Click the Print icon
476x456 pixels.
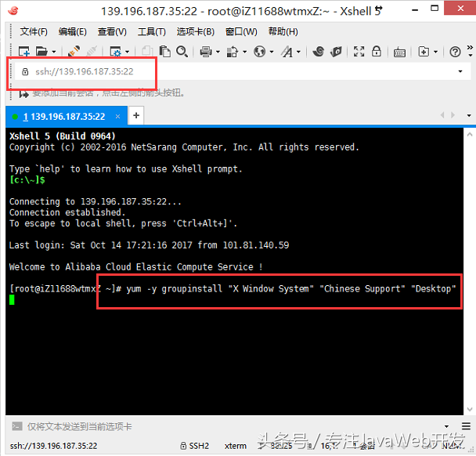(x=206, y=52)
